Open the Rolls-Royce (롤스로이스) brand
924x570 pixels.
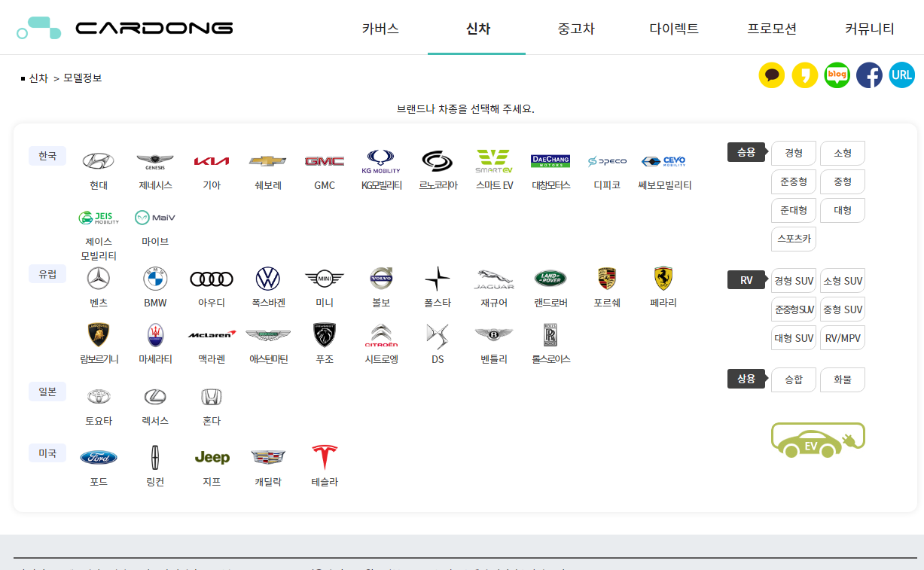click(x=550, y=335)
